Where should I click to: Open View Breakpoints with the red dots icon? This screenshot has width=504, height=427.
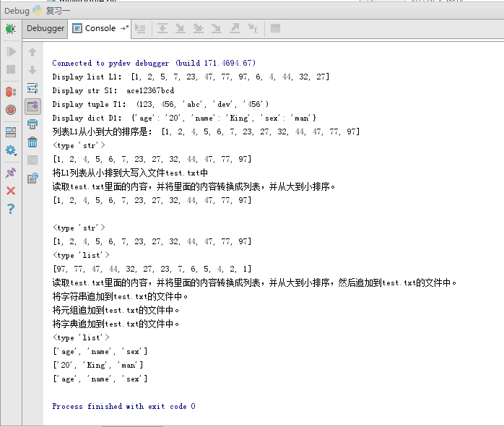[x=11, y=92]
